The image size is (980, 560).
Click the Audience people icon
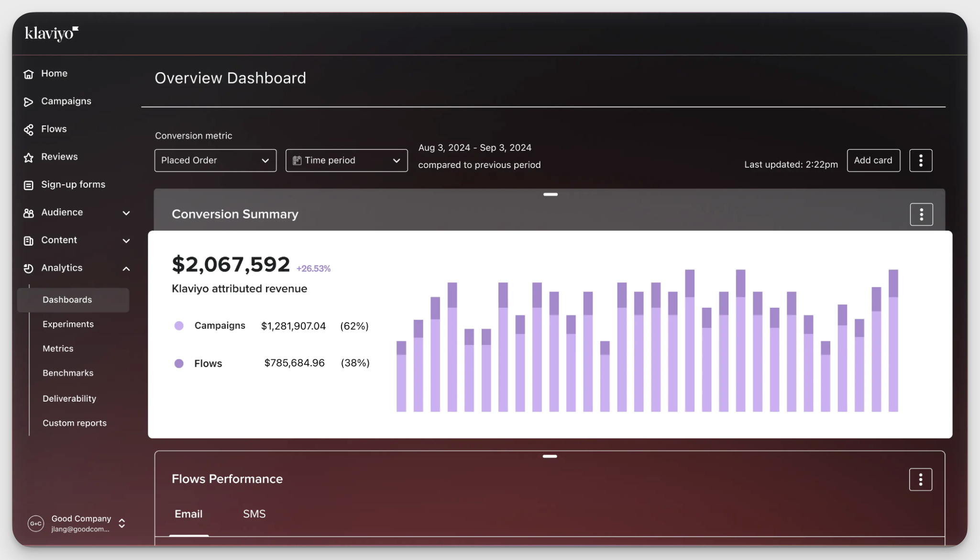click(x=28, y=213)
